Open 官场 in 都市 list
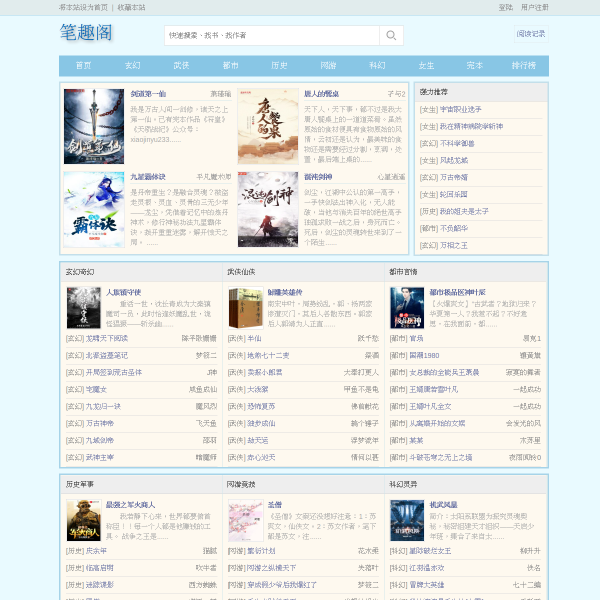This screenshot has height=600, width=600. (416, 339)
